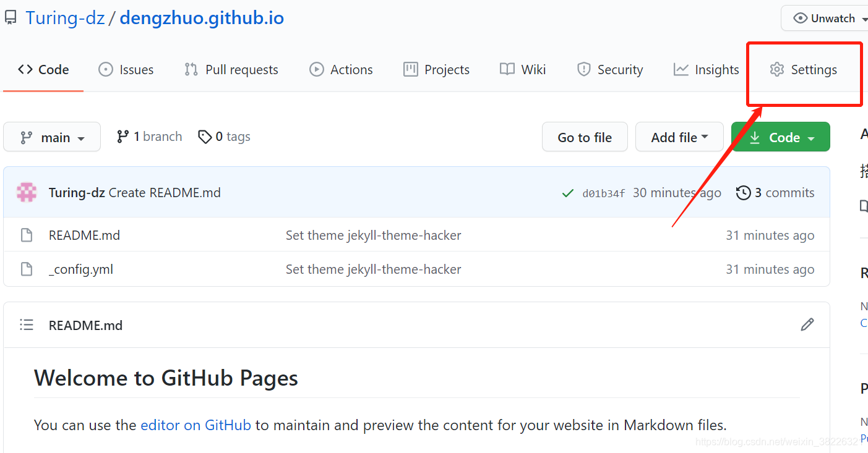Click the file icon next to _config.yml

[x=26, y=269]
